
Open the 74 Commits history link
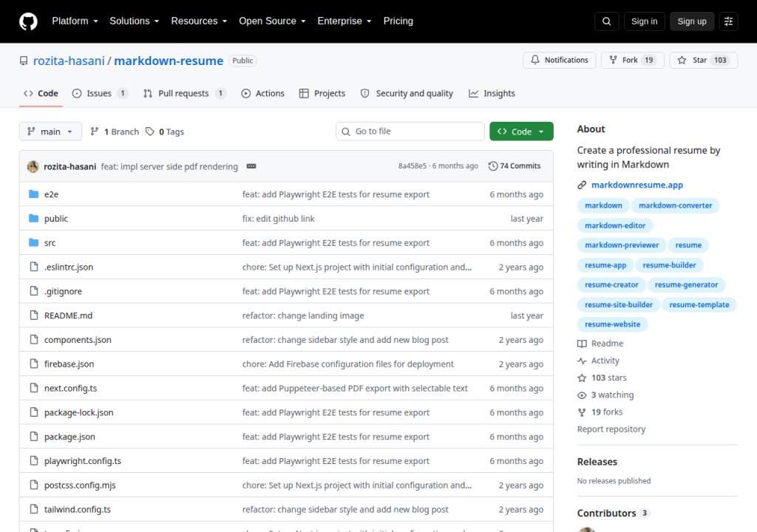coord(515,166)
